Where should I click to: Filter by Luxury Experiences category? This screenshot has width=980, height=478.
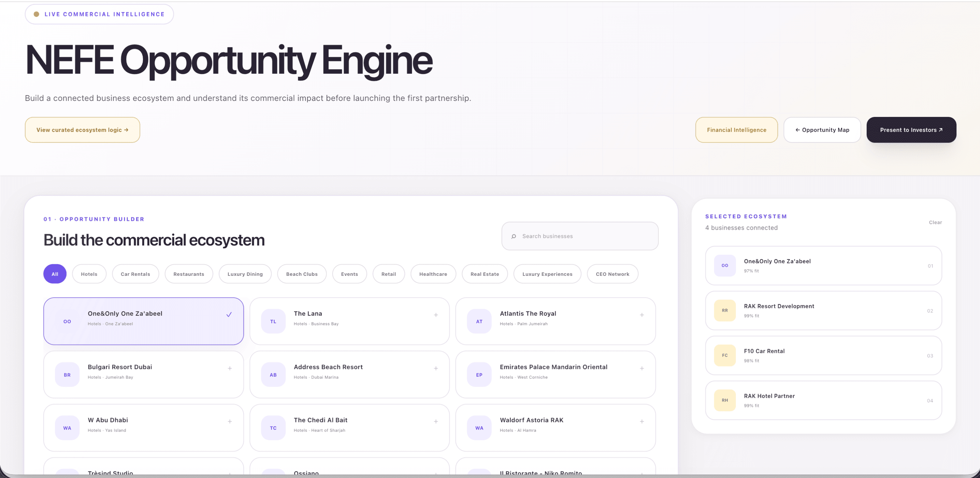coord(547,274)
